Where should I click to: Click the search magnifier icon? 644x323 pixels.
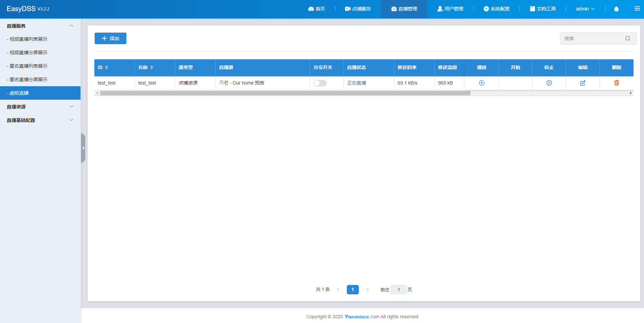pyautogui.click(x=628, y=38)
